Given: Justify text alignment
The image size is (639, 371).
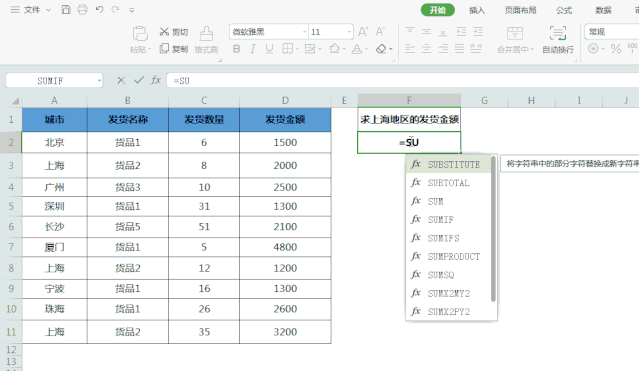Looking at the screenshot, I should (x=459, y=49).
